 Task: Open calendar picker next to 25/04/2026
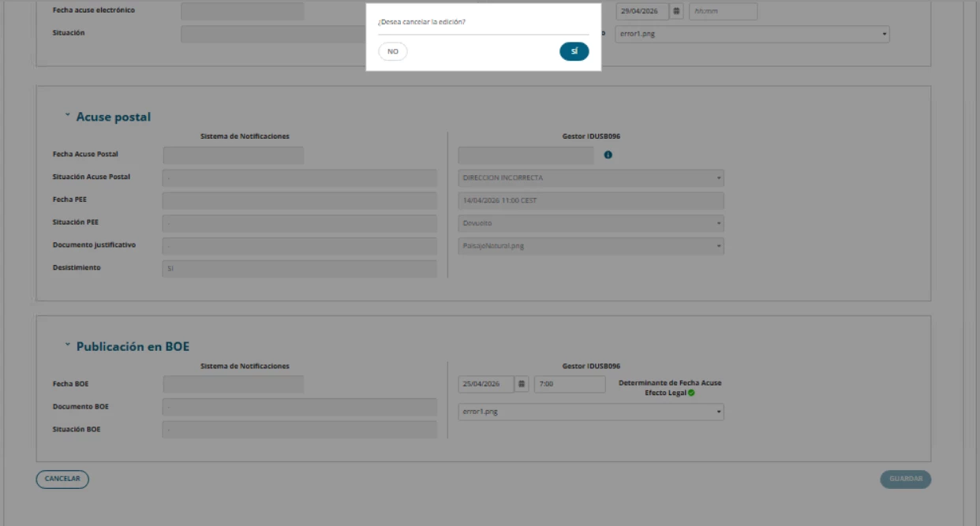point(522,384)
